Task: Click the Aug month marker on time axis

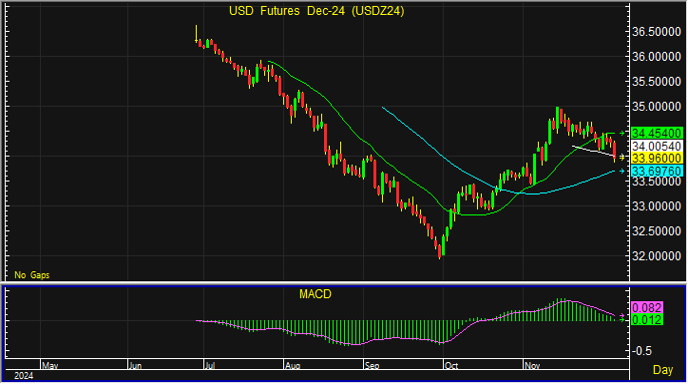Action: 292,365
